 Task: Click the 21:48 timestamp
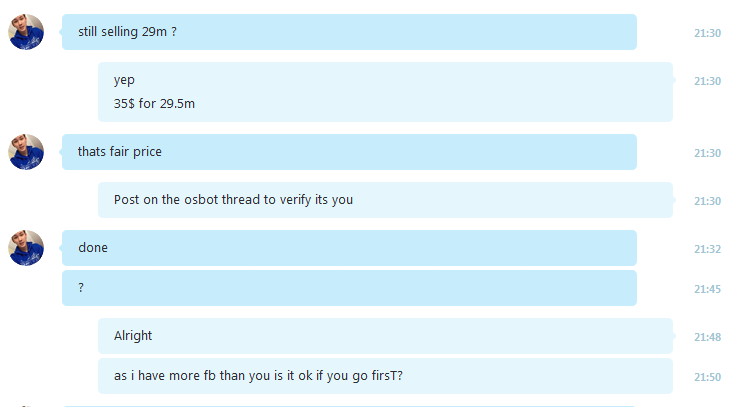[x=707, y=337]
